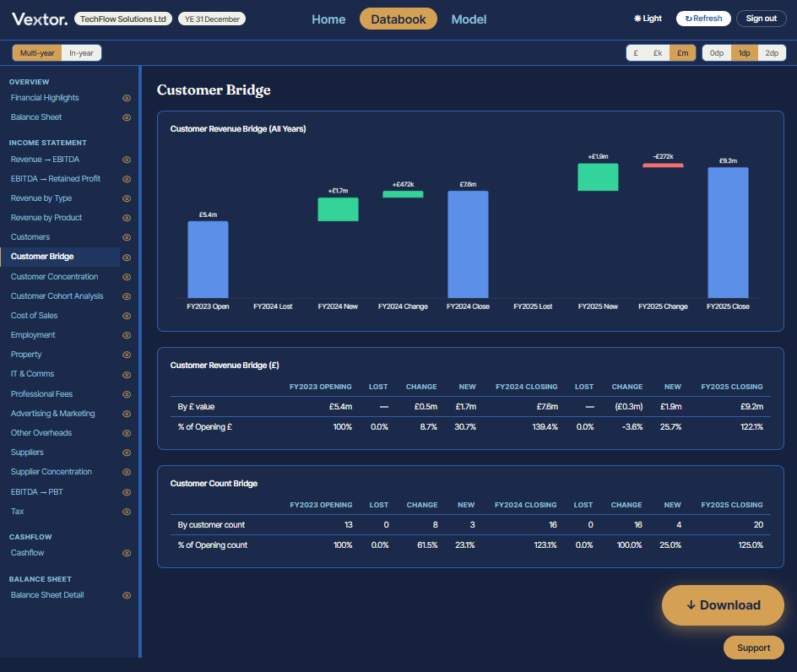Toggle eye icon beside Balance Sheet Detail
Viewport: 797px width, 672px height.
point(127,595)
